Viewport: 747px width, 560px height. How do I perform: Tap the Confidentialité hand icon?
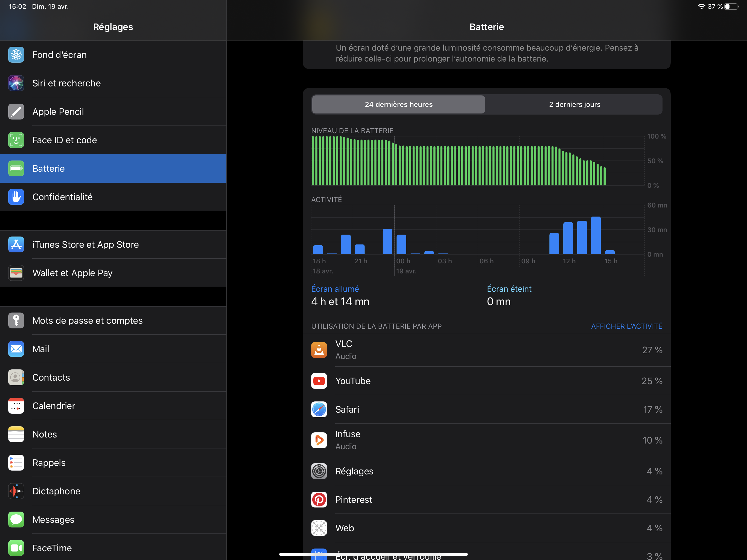point(16,197)
